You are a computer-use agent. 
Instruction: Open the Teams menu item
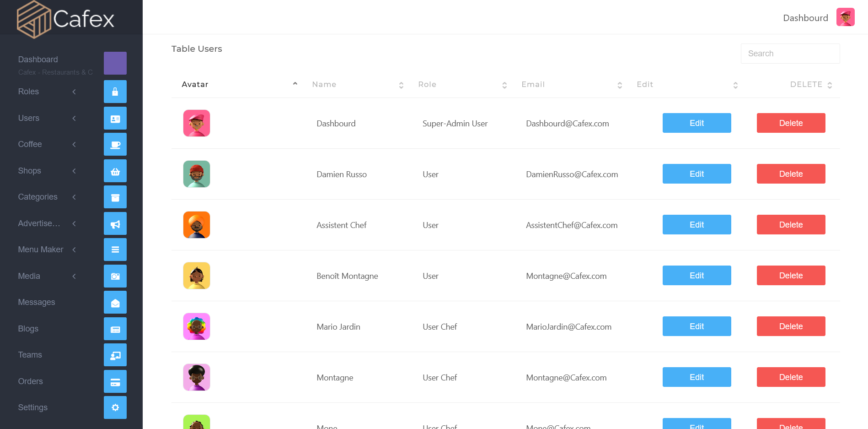(x=30, y=355)
